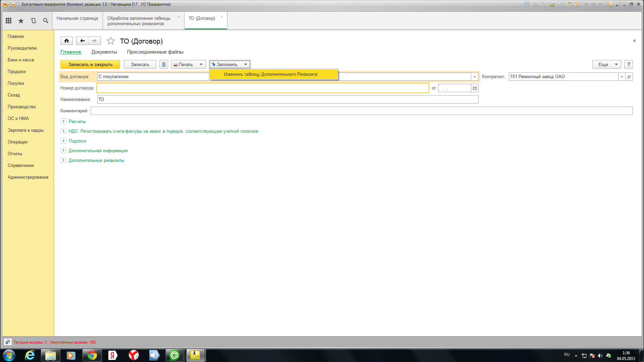Open the calculator icon in title bar

pyautogui.click(x=569, y=4)
